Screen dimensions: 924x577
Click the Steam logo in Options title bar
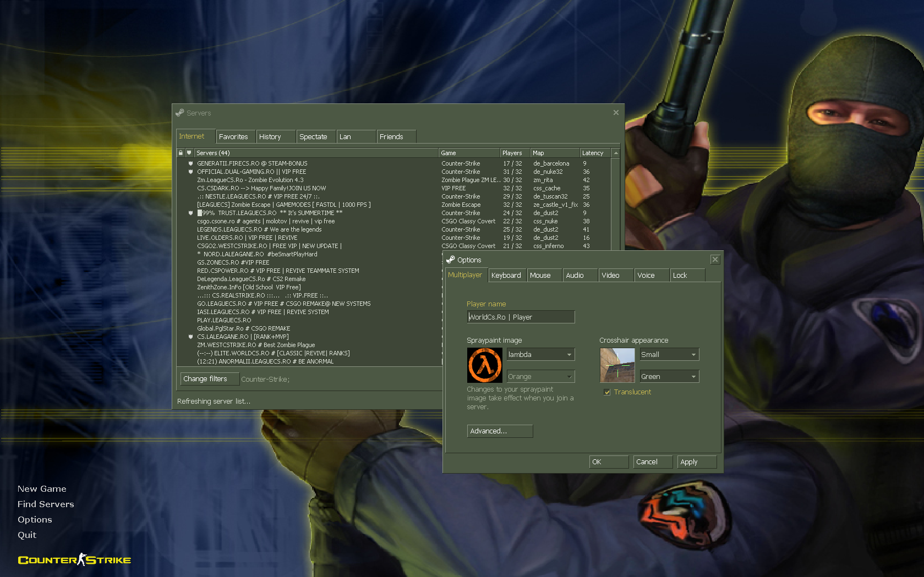click(x=450, y=260)
